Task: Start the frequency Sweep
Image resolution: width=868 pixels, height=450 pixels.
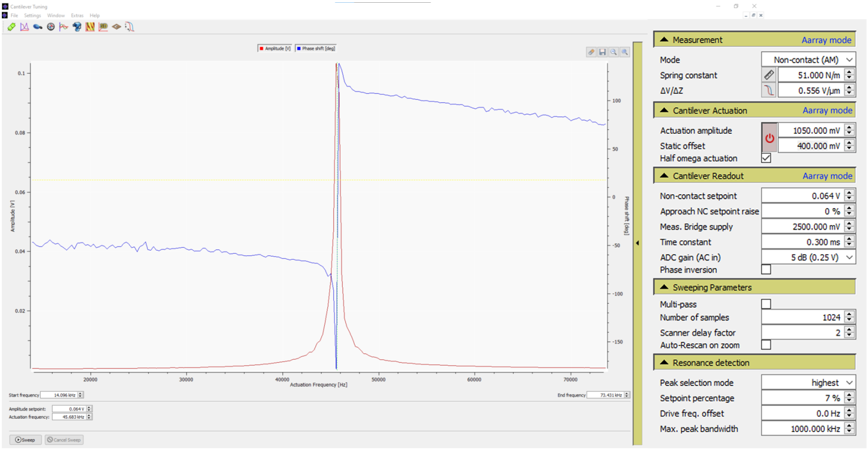Action: [26, 440]
